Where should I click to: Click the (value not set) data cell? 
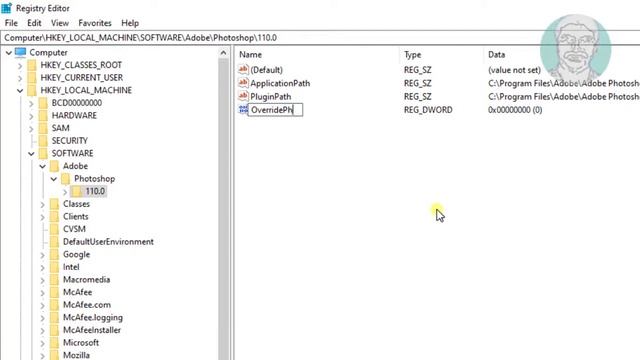point(514,70)
